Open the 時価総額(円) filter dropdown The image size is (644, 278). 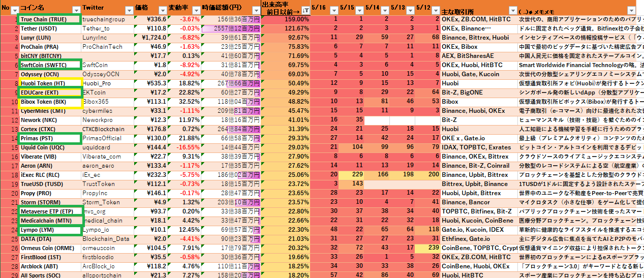coord(256,10)
